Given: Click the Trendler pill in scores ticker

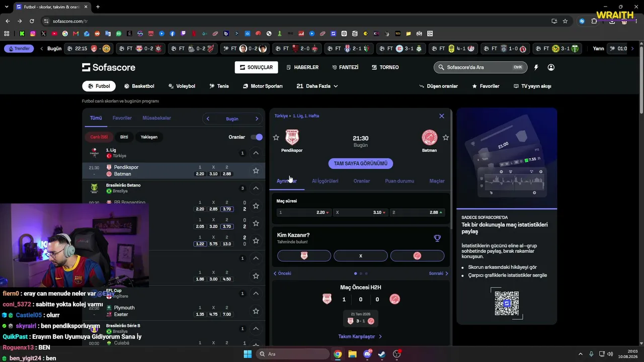Looking at the screenshot, I should (x=19, y=49).
